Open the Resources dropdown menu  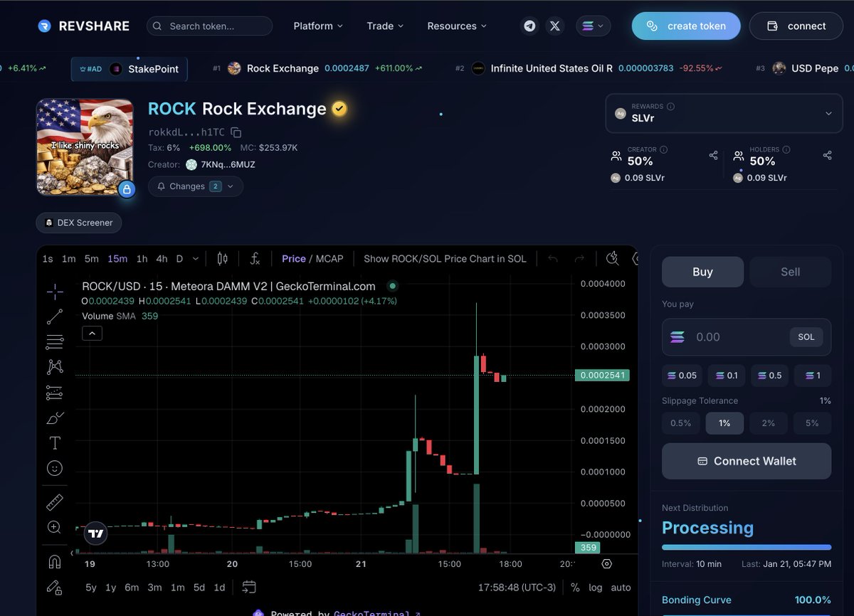click(457, 26)
